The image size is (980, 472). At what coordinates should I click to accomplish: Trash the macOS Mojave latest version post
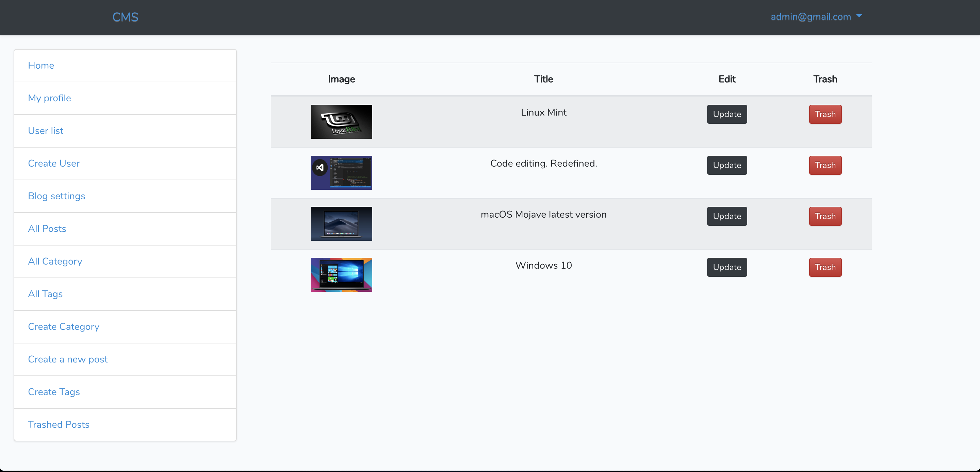coord(825,216)
